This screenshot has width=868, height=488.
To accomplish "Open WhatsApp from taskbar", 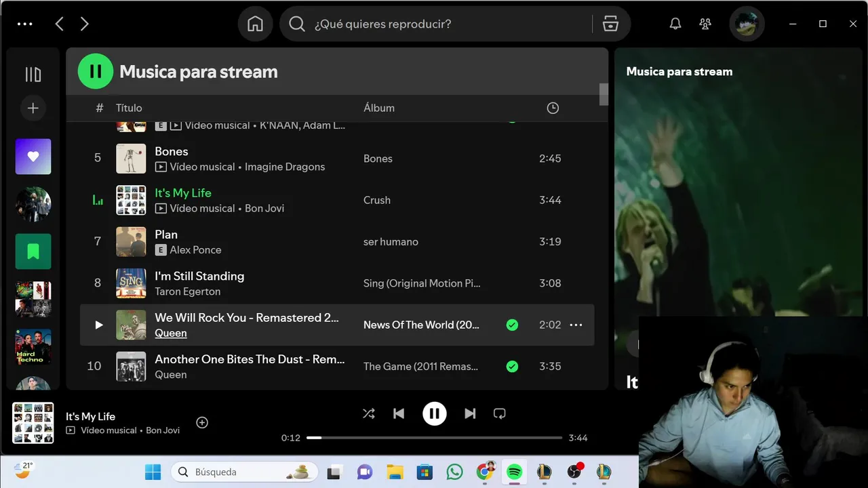I will (x=454, y=472).
